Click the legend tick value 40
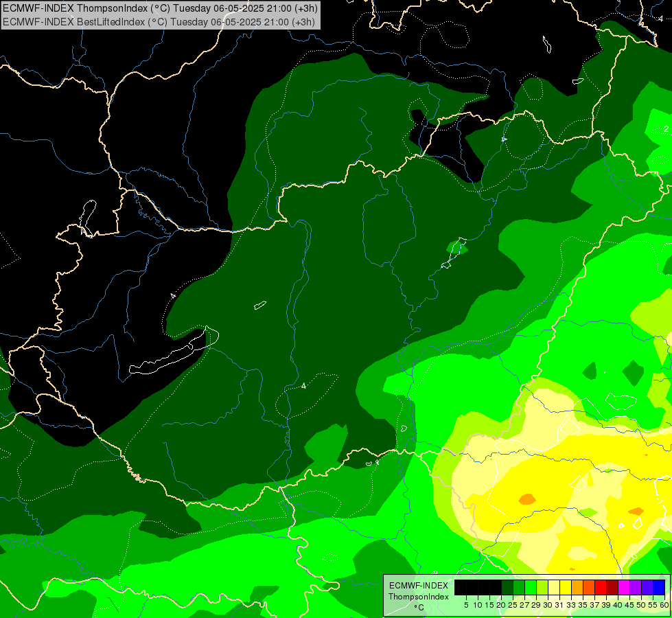Viewport: 672px width, 618px height. (618, 605)
